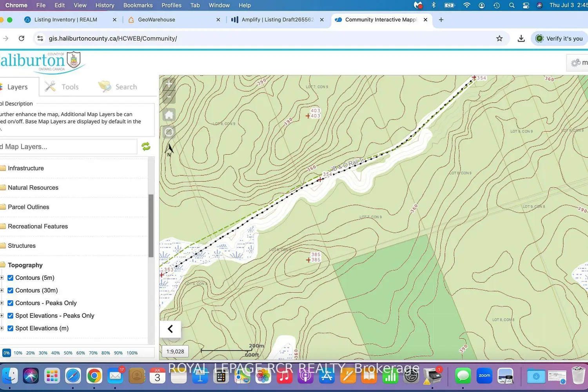Viewport: 588px width, 392px height.
Task: Open Control Center in menu bar
Action: click(526, 5)
